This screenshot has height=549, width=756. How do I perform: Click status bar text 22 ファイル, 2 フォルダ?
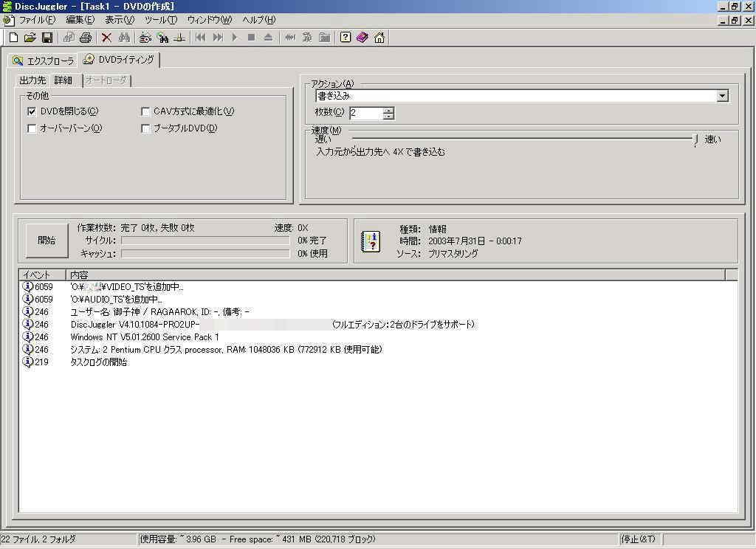(38, 539)
